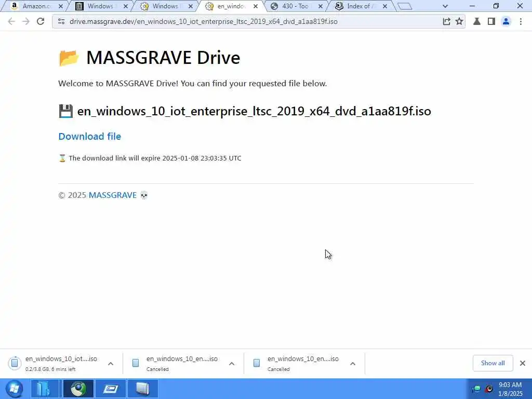The image size is (532, 399).
Task: Open a new tab
Action: click(x=404, y=6)
